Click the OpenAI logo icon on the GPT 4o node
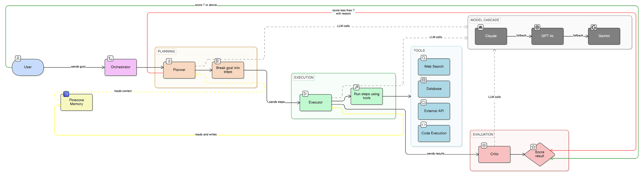The width and height of the screenshot is (644, 193). pos(537,27)
